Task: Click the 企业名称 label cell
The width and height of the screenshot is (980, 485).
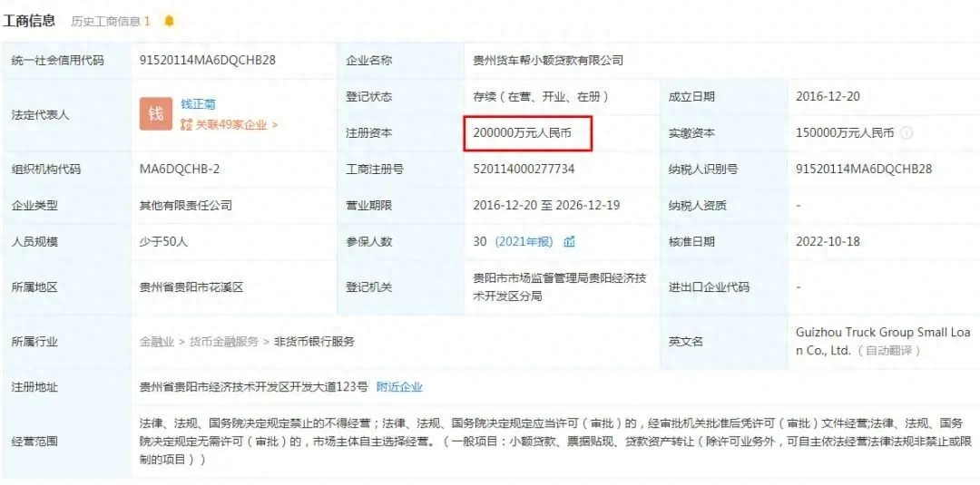Action: click(401, 61)
